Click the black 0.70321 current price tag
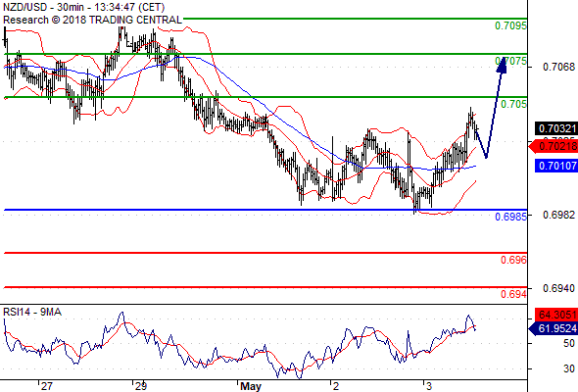The image size is (578, 392). pyautogui.click(x=556, y=128)
